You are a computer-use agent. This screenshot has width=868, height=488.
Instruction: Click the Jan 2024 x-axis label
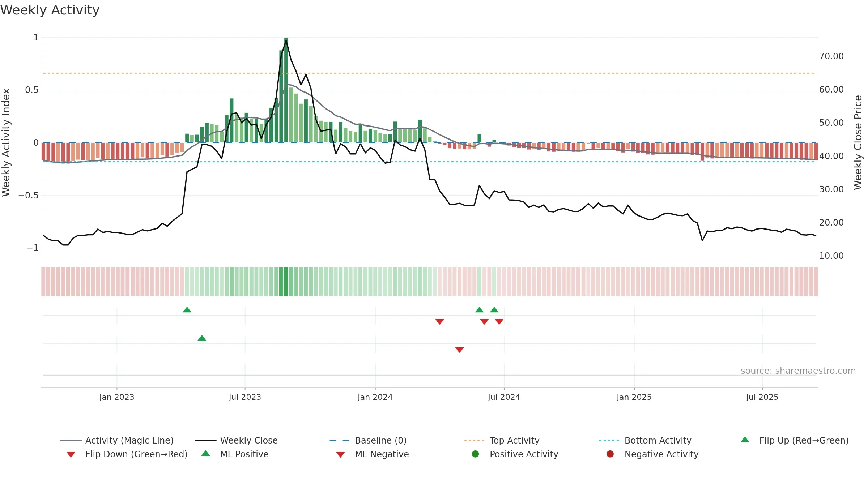375,397
